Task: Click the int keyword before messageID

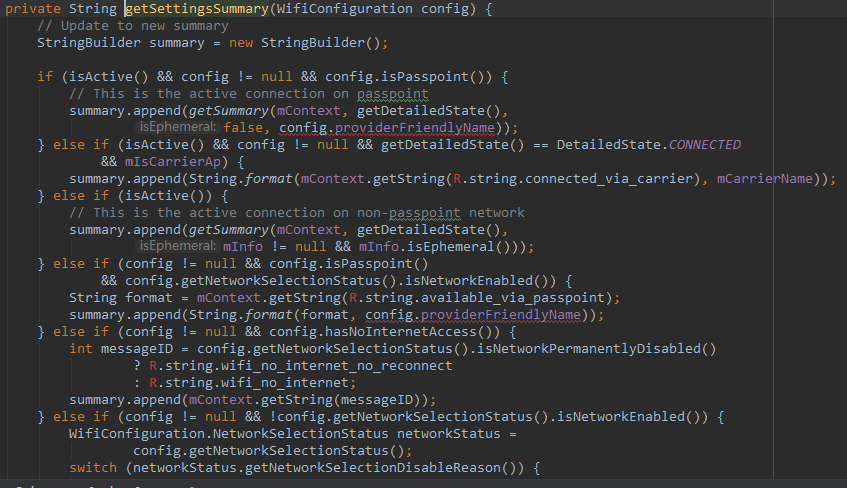Action: pyautogui.click(x=81, y=349)
